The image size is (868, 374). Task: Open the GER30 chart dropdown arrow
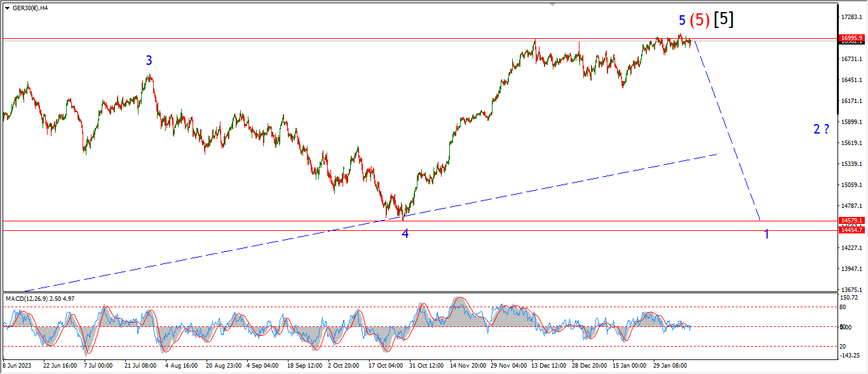pos(7,8)
